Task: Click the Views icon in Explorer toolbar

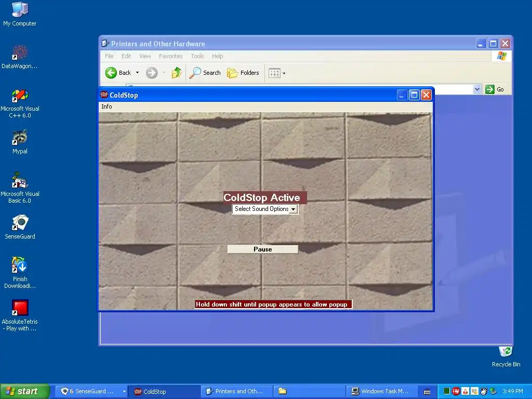Action: (274, 73)
